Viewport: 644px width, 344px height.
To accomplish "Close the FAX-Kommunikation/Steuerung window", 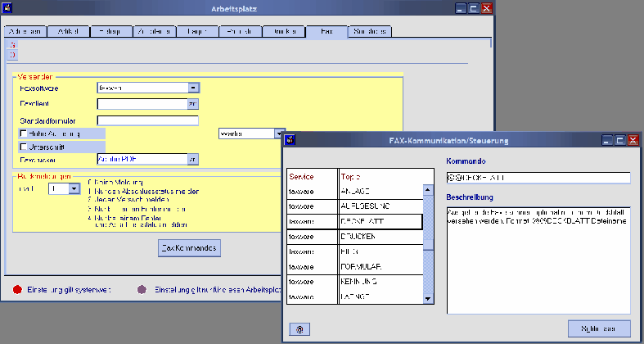I will tap(633, 140).
